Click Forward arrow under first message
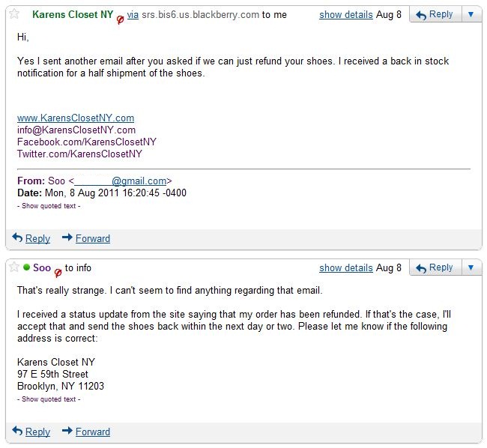 [x=86, y=238]
